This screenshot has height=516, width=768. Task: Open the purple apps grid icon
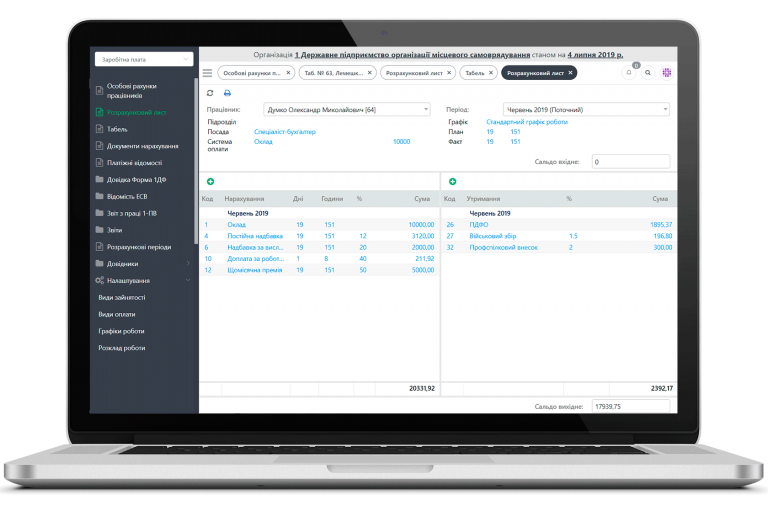point(667,73)
